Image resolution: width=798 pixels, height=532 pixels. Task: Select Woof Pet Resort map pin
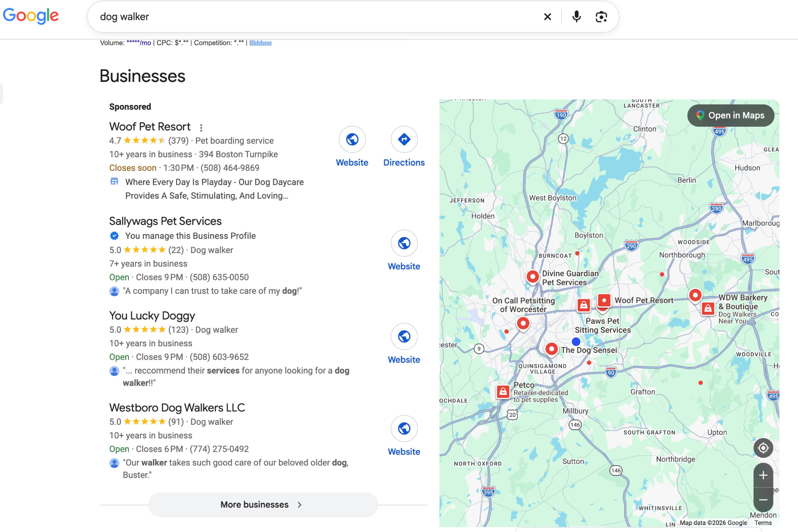pos(604,300)
